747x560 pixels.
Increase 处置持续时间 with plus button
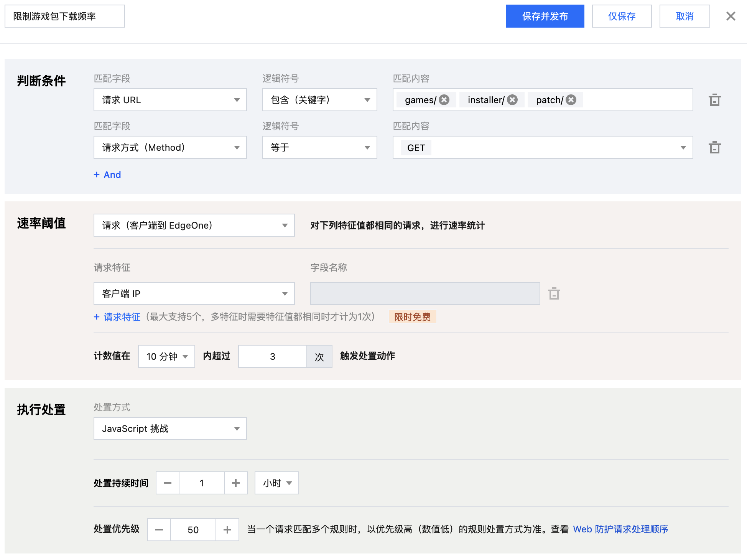tap(236, 483)
